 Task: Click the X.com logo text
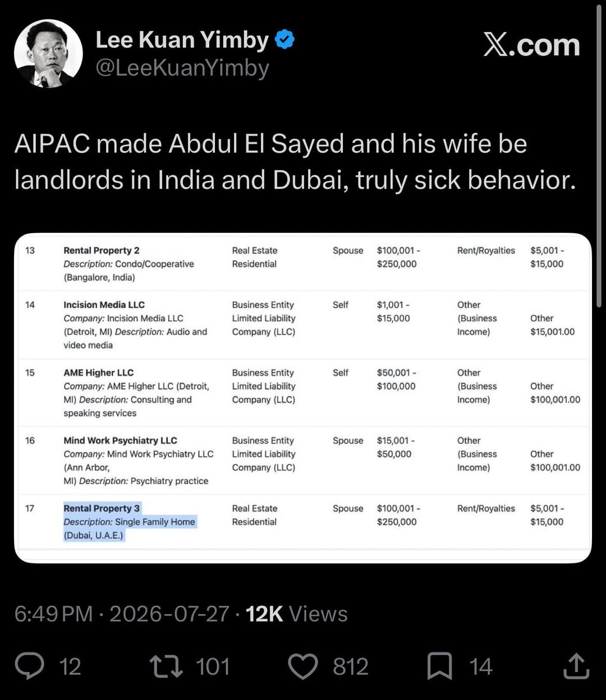click(531, 44)
